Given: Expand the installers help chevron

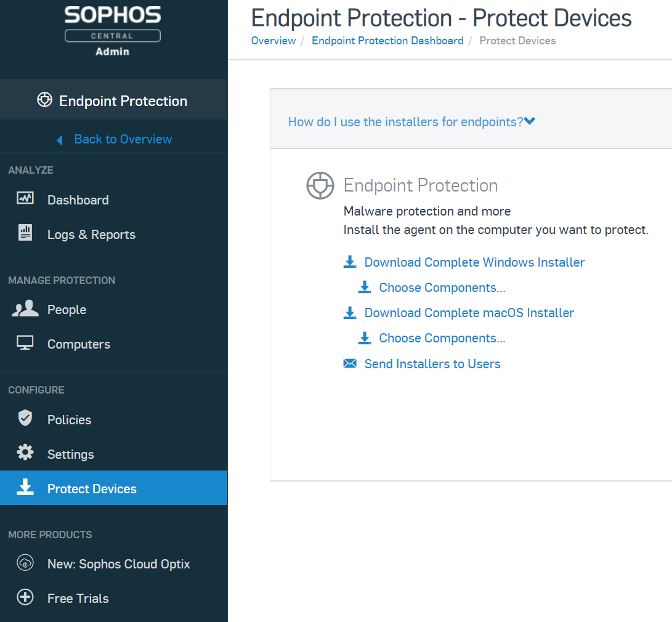Looking at the screenshot, I should (x=530, y=121).
